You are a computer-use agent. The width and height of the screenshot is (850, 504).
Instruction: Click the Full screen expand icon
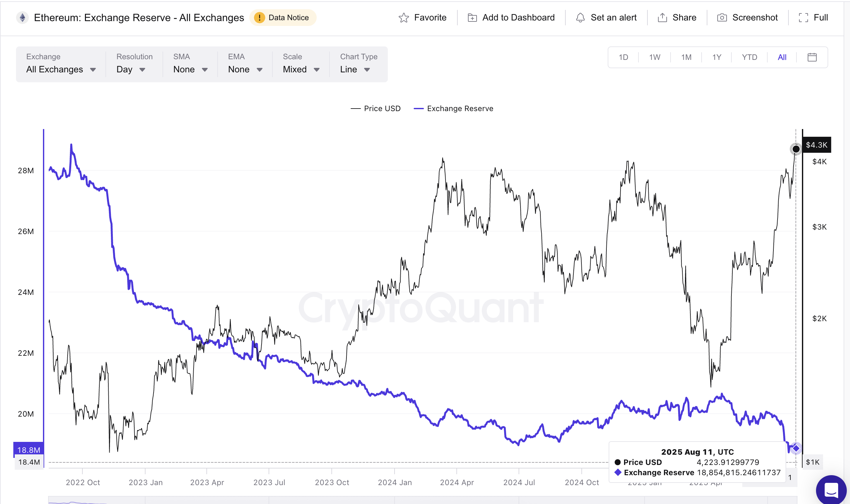tap(803, 18)
